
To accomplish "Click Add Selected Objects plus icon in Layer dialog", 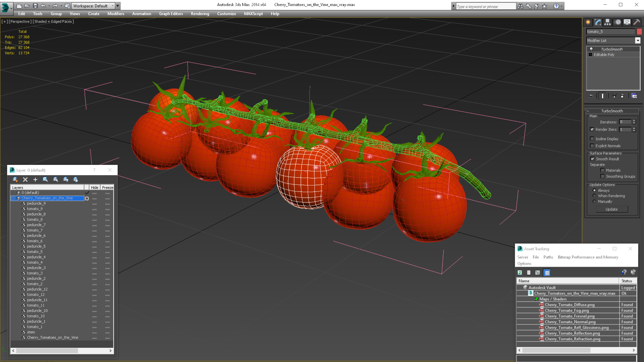I will [x=35, y=179].
